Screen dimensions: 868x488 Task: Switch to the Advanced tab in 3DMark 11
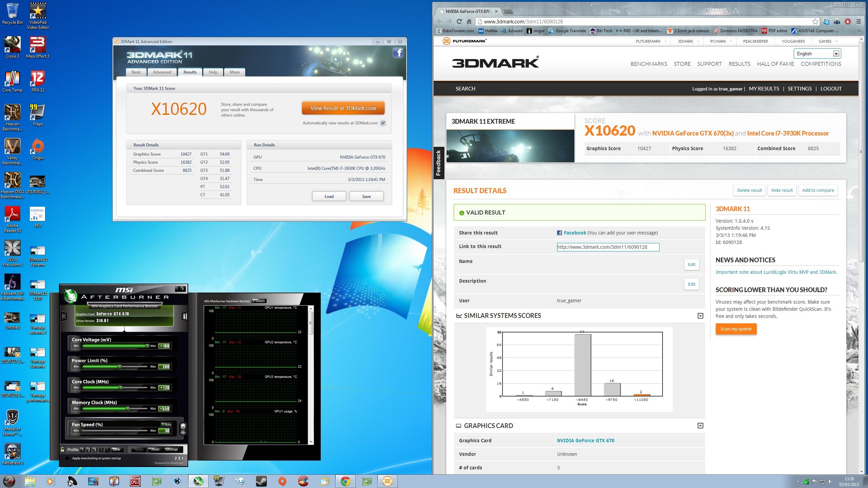point(162,72)
